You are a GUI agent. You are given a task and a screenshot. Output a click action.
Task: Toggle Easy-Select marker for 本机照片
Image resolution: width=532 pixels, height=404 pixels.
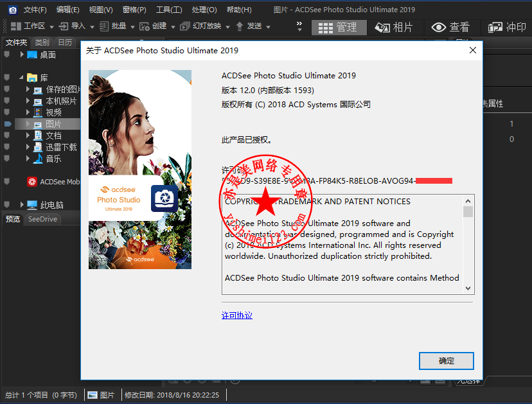tap(6, 101)
